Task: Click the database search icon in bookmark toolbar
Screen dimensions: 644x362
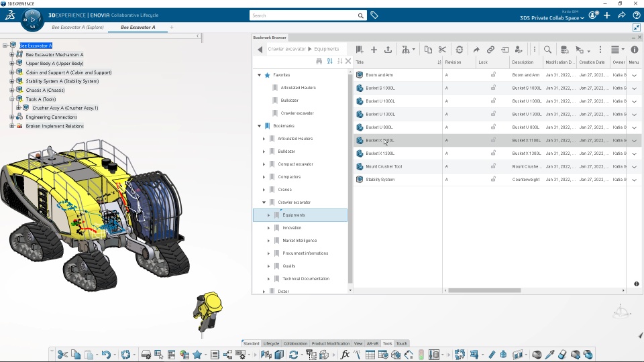Action: click(x=565, y=50)
